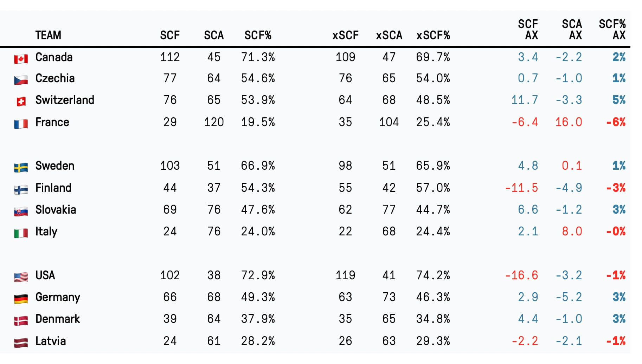Screen dimensions: 642x364
Task: Click France's SCA AX value 16.0
Action: [569, 122]
